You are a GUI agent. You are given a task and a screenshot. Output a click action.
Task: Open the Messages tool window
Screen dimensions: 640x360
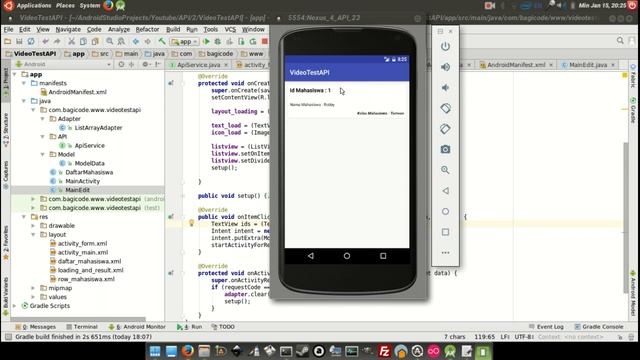point(36,327)
